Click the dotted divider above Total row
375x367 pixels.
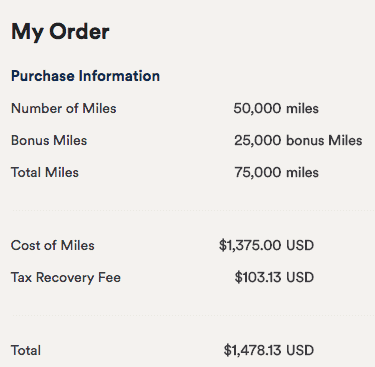click(x=193, y=315)
